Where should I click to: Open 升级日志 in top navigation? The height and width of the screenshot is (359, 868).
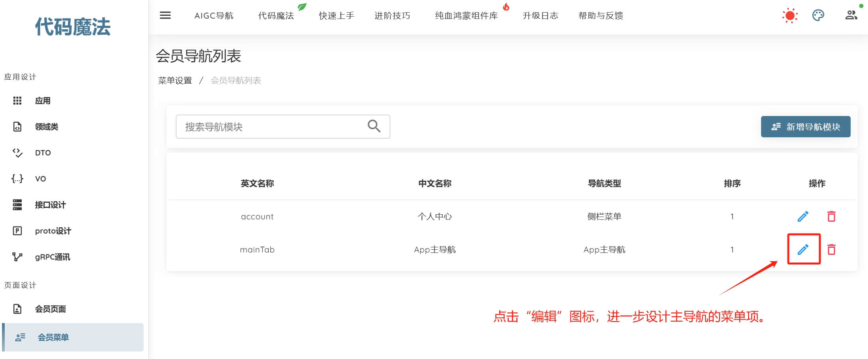[x=541, y=16]
